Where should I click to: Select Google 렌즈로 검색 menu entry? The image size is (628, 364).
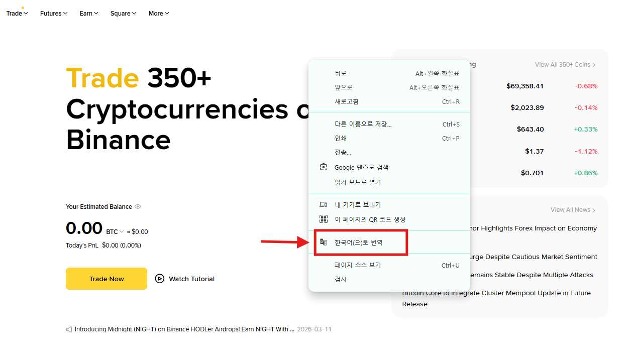point(389,167)
